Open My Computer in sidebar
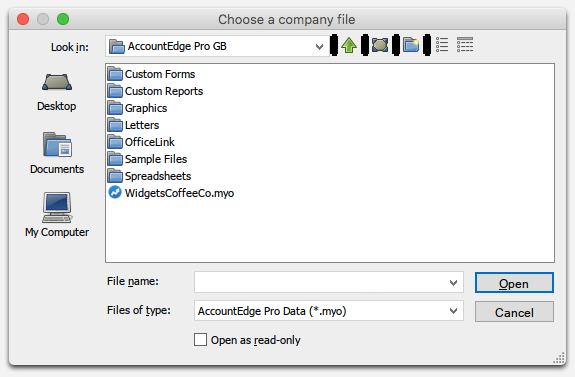 [x=57, y=215]
